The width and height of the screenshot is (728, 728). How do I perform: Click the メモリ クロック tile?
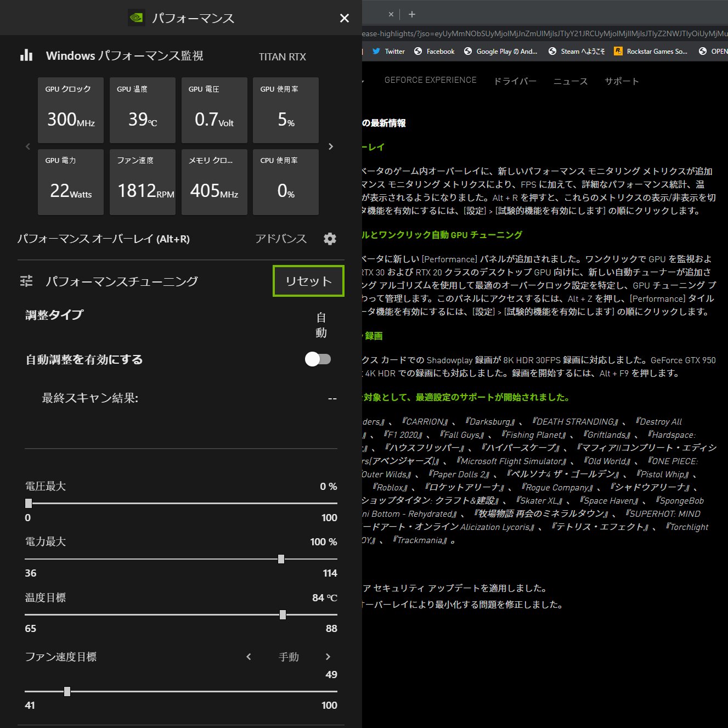(215, 182)
